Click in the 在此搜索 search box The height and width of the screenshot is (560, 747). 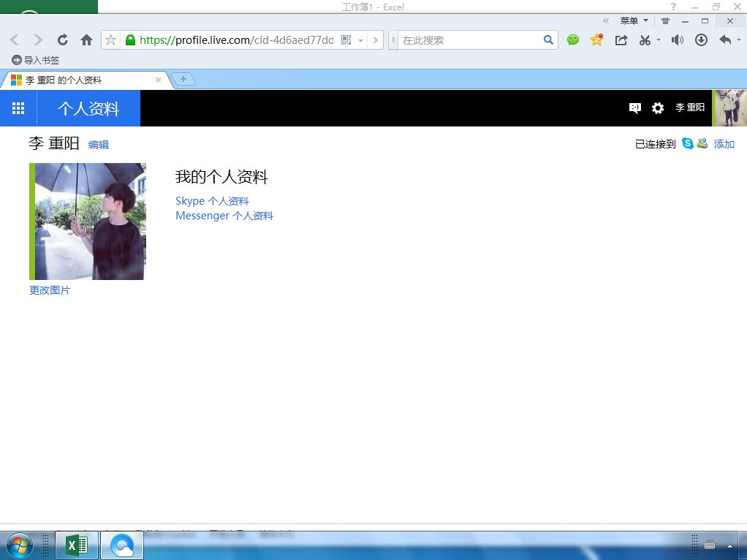(x=469, y=40)
